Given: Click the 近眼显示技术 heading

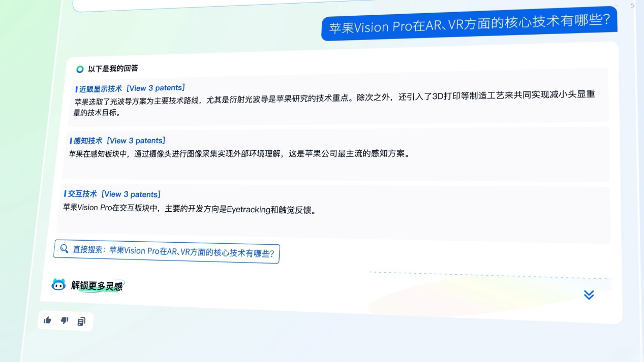Looking at the screenshot, I should (101, 89).
